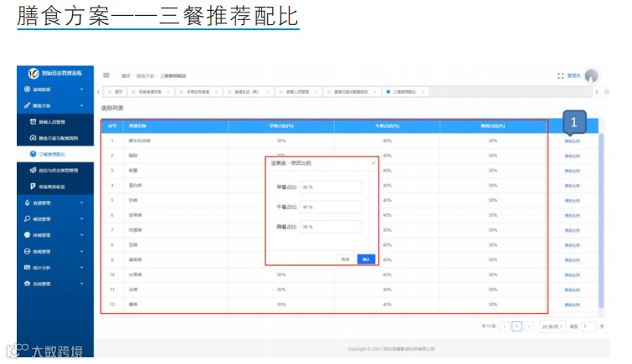Image resolution: width=632 pixels, height=364 pixels.
Task: Click 修改比例 link for row 6
Action: tap(572, 215)
